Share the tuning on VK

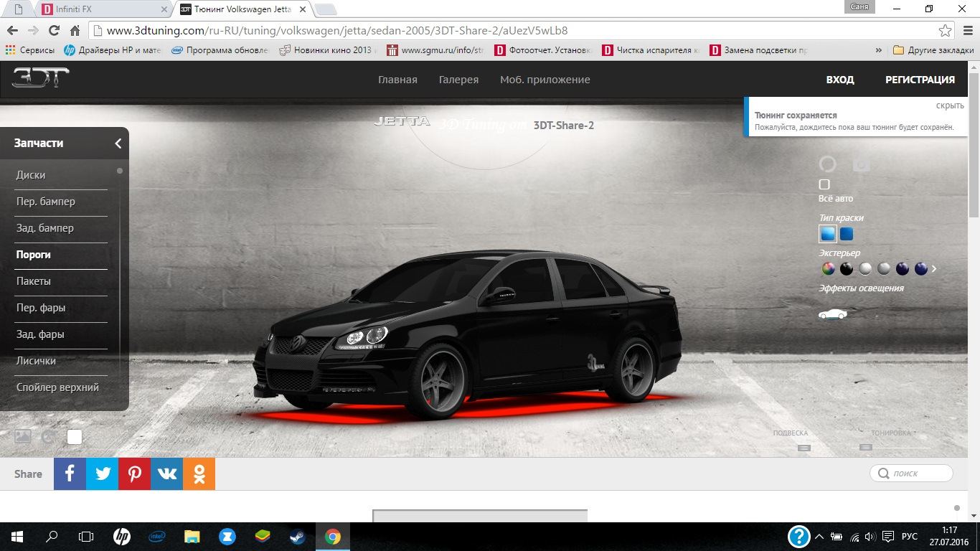point(166,474)
